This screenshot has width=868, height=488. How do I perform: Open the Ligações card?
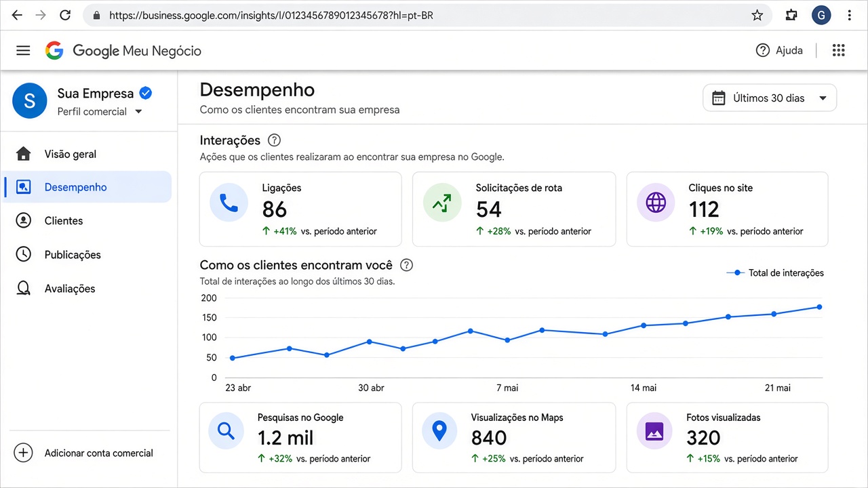tap(300, 209)
